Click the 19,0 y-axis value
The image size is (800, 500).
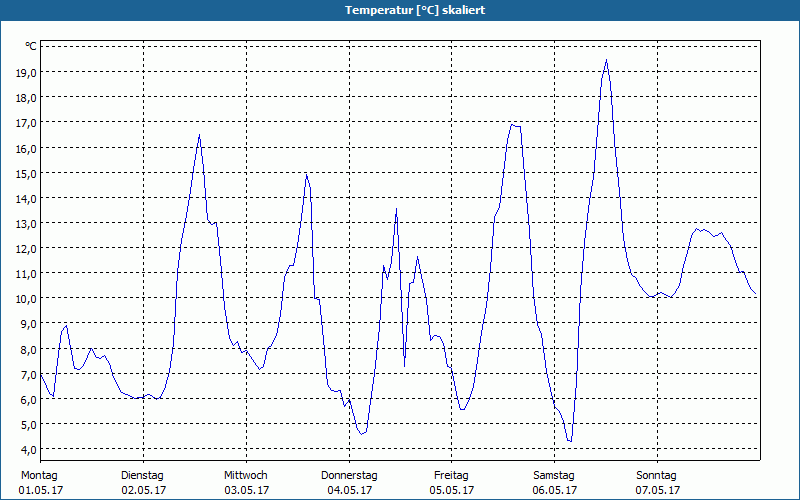pos(26,72)
